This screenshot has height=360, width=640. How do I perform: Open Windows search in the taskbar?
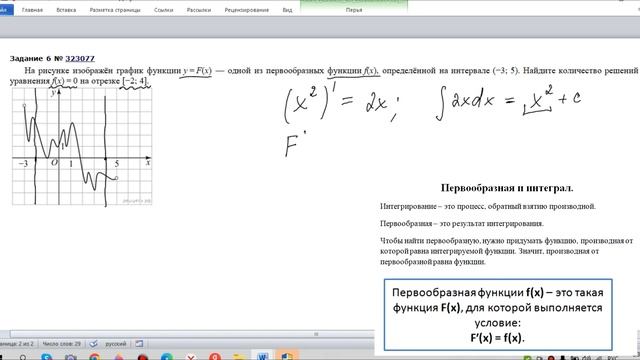point(23,358)
